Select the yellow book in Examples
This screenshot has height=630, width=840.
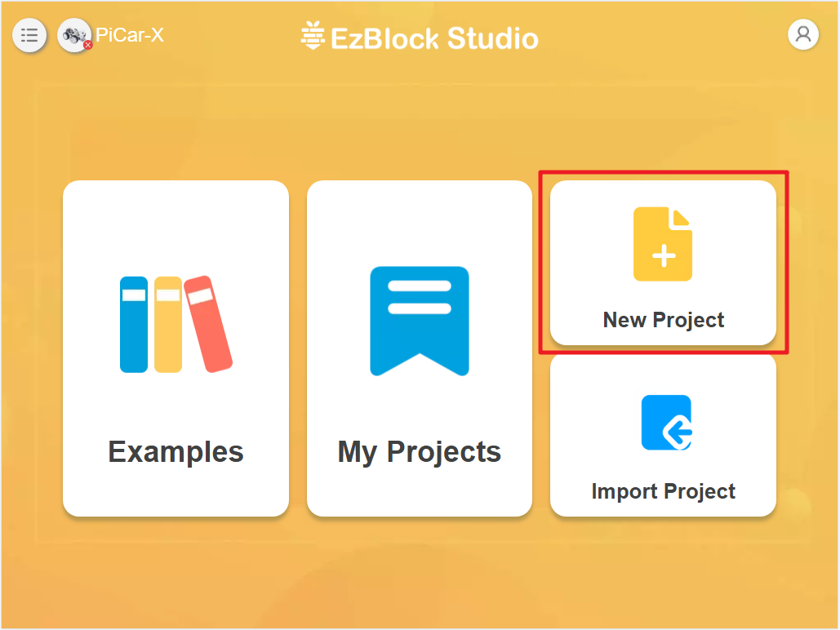(x=168, y=324)
